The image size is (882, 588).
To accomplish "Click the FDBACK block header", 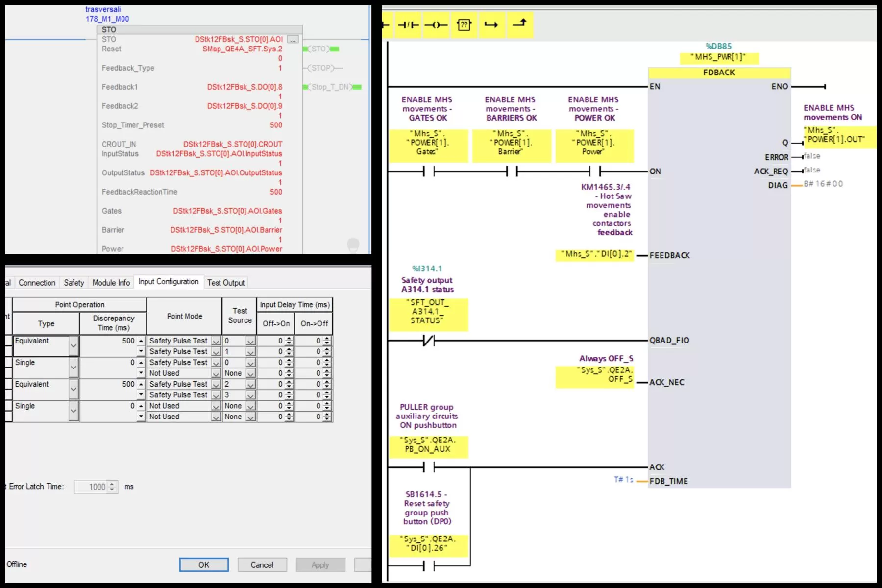I will (x=719, y=73).
